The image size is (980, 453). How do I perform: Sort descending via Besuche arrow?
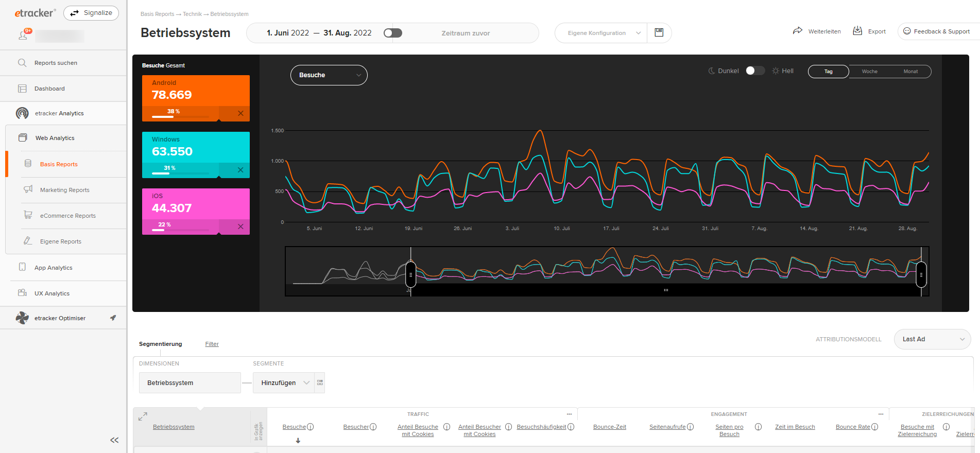[x=298, y=441]
